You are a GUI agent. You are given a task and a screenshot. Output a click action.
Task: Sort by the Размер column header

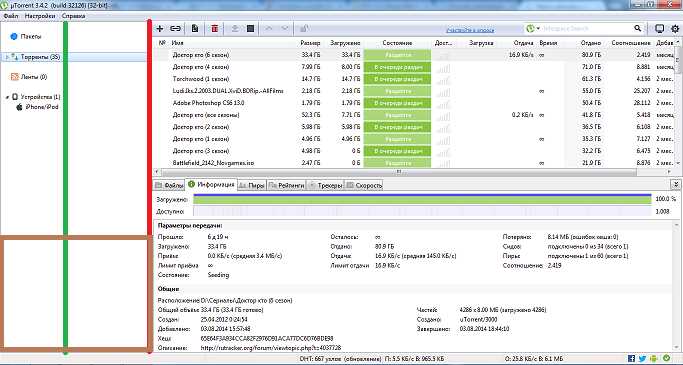pos(310,43)
